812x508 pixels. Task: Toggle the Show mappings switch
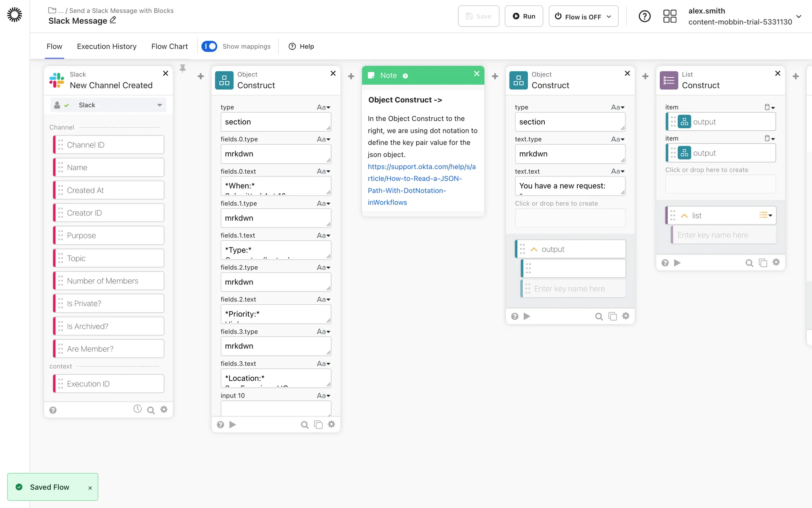pos(209,46)
